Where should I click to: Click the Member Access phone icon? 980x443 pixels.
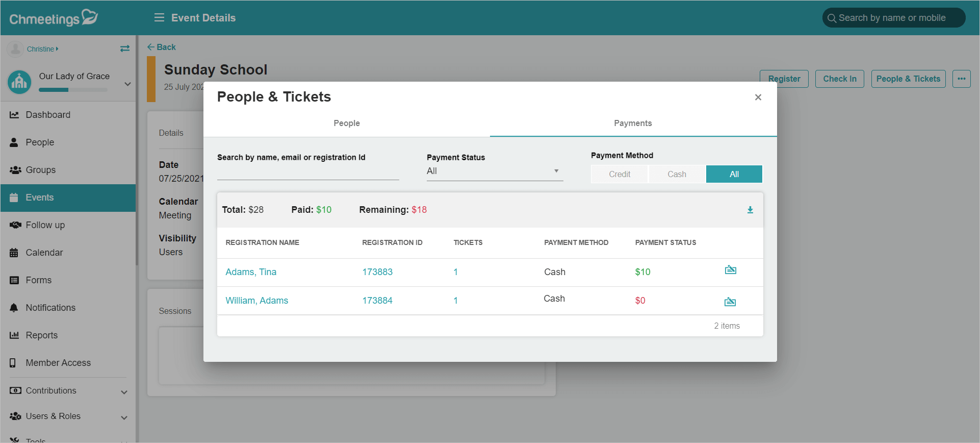coord(13,363)
